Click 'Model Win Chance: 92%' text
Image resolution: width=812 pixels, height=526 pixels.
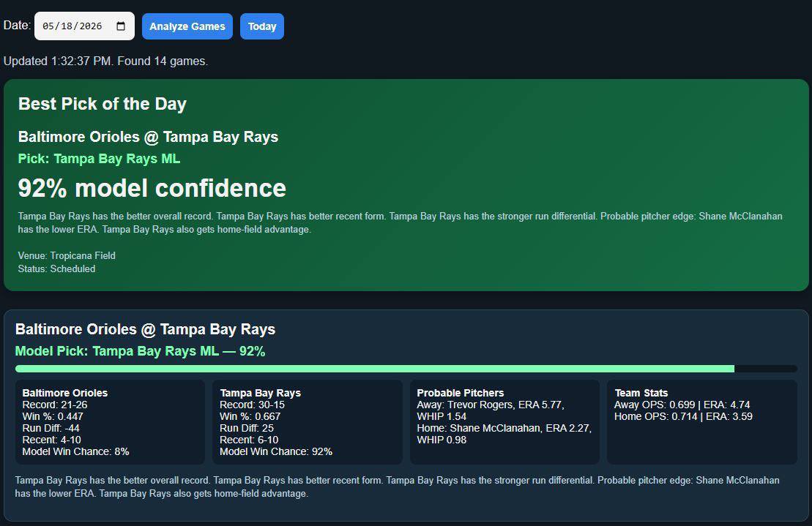[276, 452]
